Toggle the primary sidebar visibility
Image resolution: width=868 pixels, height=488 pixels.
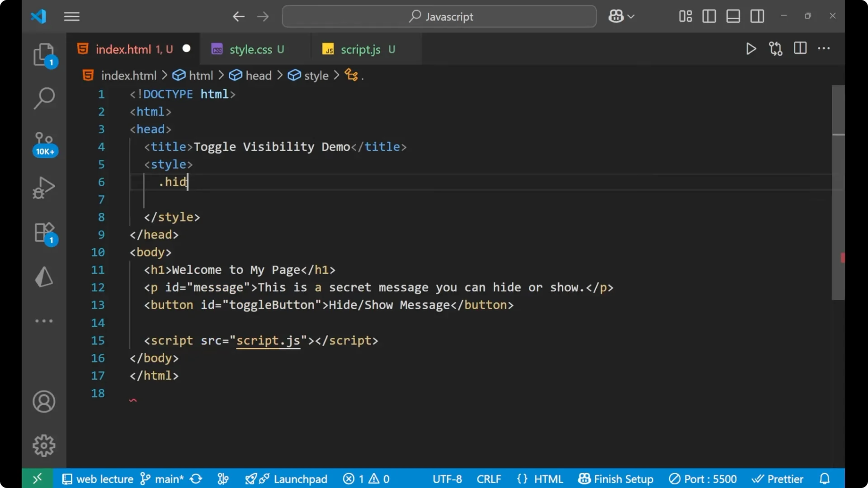coord(708,16)
